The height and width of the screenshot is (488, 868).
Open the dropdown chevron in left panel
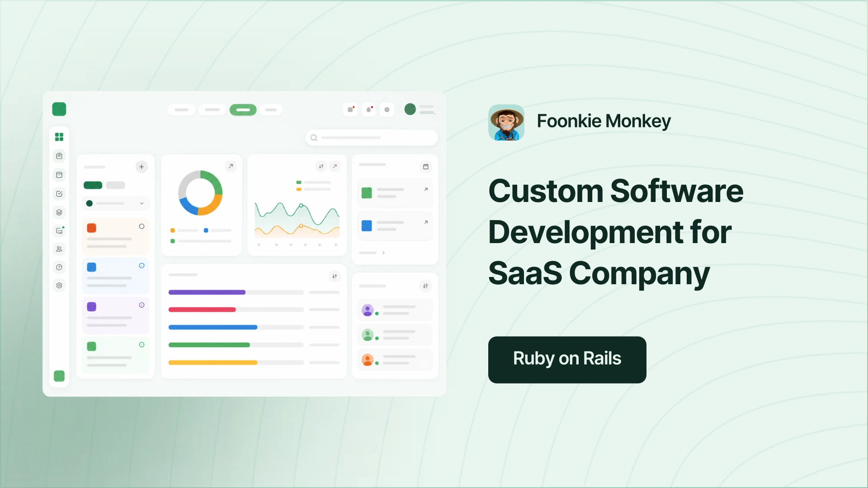point(142,203)
